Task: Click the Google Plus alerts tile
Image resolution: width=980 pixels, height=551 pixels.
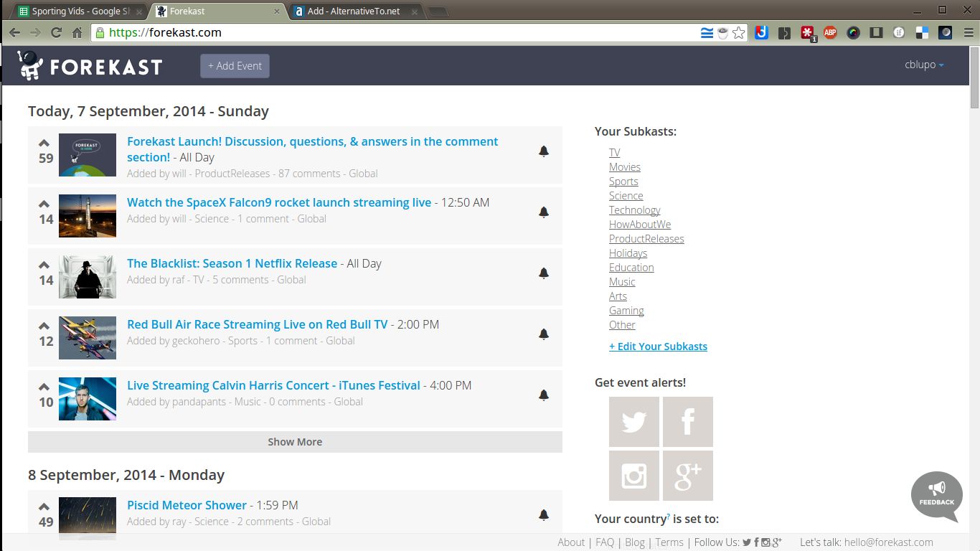Action: pyautogui.click(x=688, y=476)
